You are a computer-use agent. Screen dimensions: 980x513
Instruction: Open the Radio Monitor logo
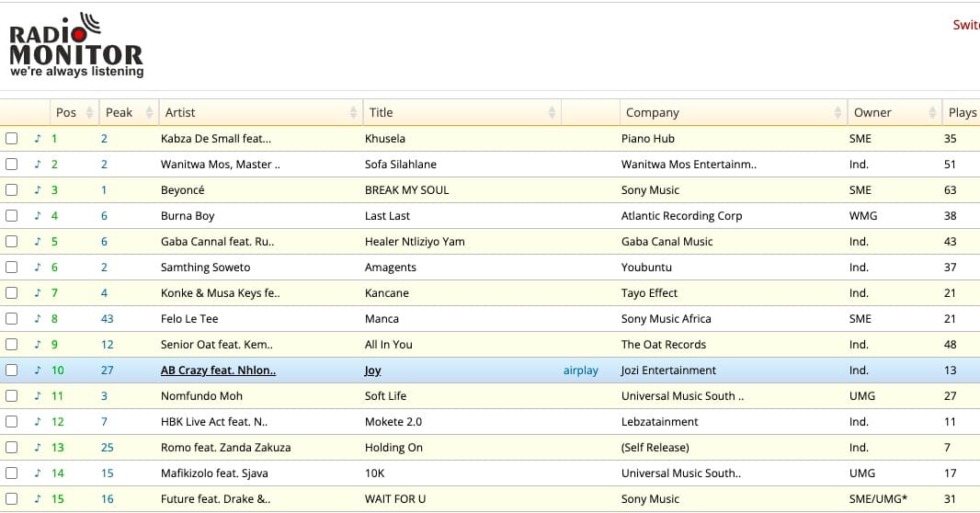76,45
